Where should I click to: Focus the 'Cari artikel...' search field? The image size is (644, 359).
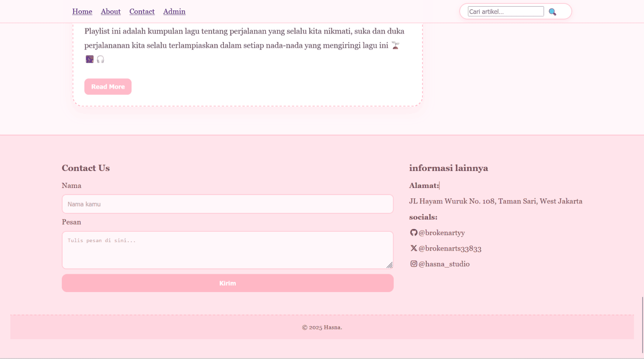pyautogui.click(x=505, y=11)
